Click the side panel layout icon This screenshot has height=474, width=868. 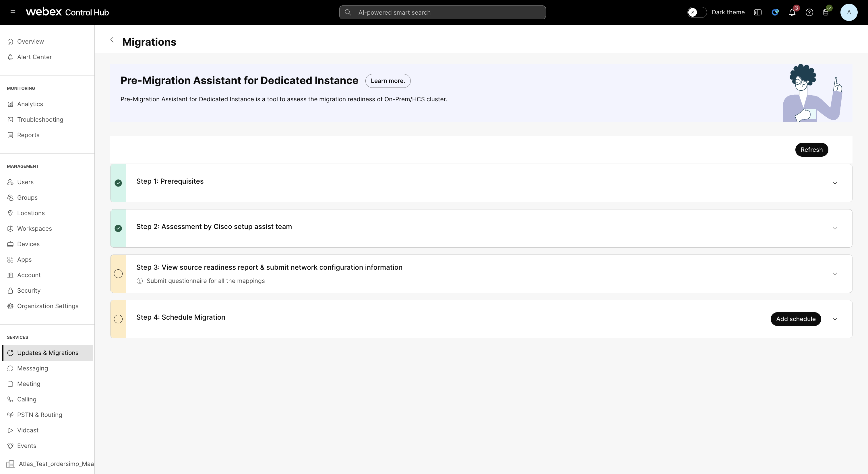pyautogui.click(x=757, y=12)
